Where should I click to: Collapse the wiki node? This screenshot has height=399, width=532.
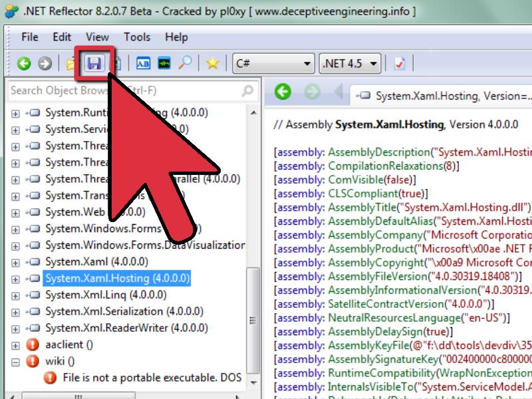pos(15,362)
